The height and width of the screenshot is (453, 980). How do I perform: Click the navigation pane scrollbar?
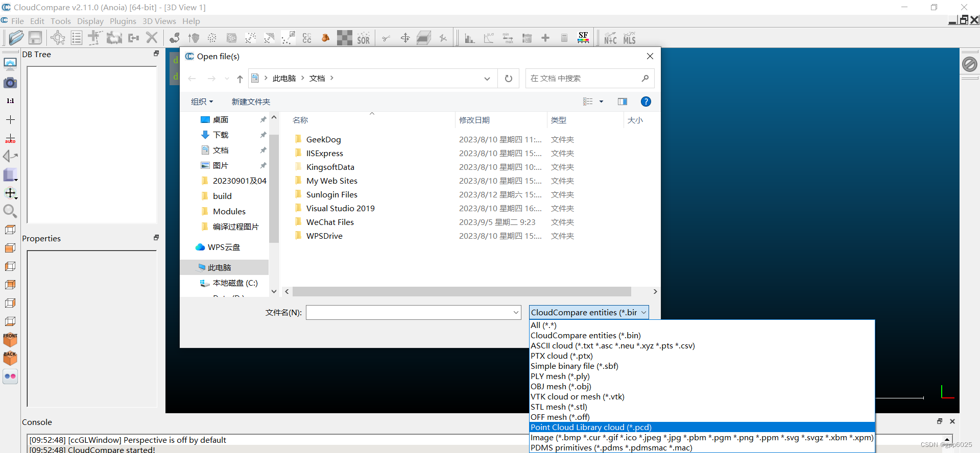point(274,188)
